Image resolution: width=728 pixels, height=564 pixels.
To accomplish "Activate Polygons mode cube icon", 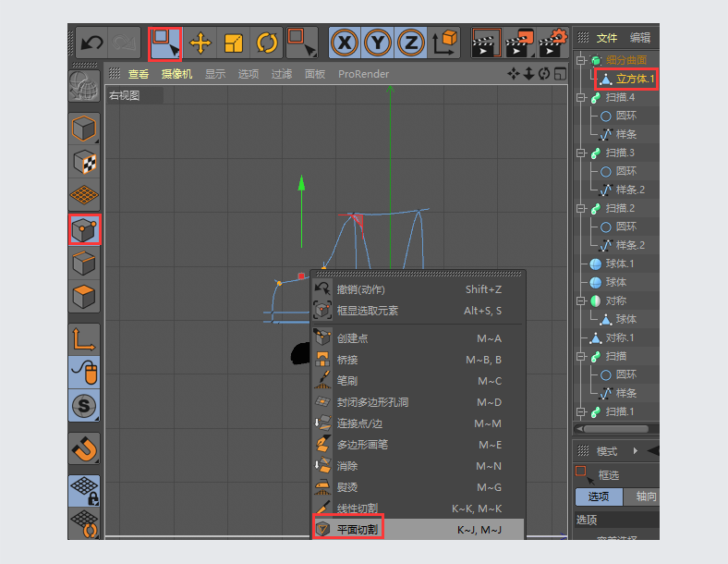I will pos(84,297).
